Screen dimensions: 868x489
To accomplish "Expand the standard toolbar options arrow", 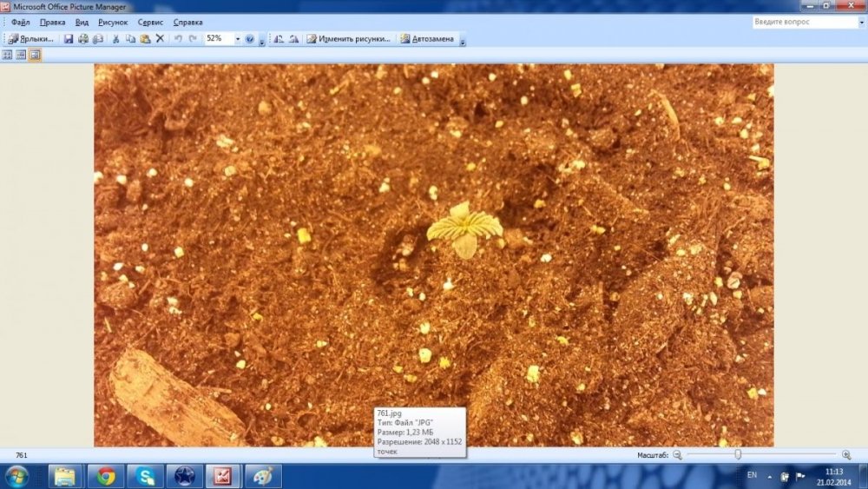I will 262,40.
